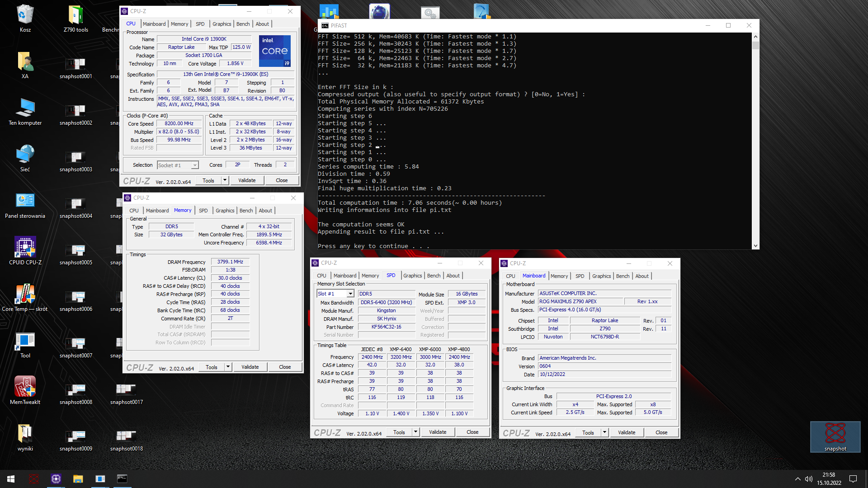Screen dimensions: 868x488
Task: Open Panel sterowania icon
Action: tap(25, 205)
